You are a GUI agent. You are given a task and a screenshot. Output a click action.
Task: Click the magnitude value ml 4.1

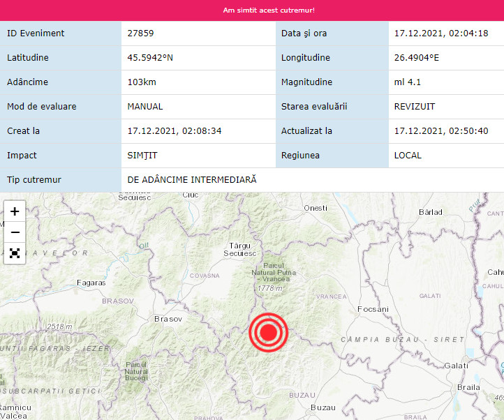click(x=408, y=82)
